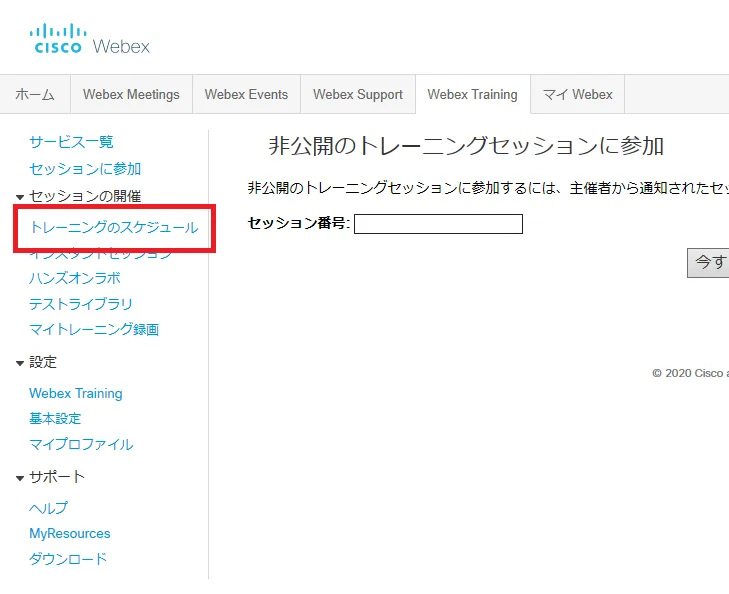Open the サービス一覧 link
The width and height of the screenshot is (729, 594).
71,142
